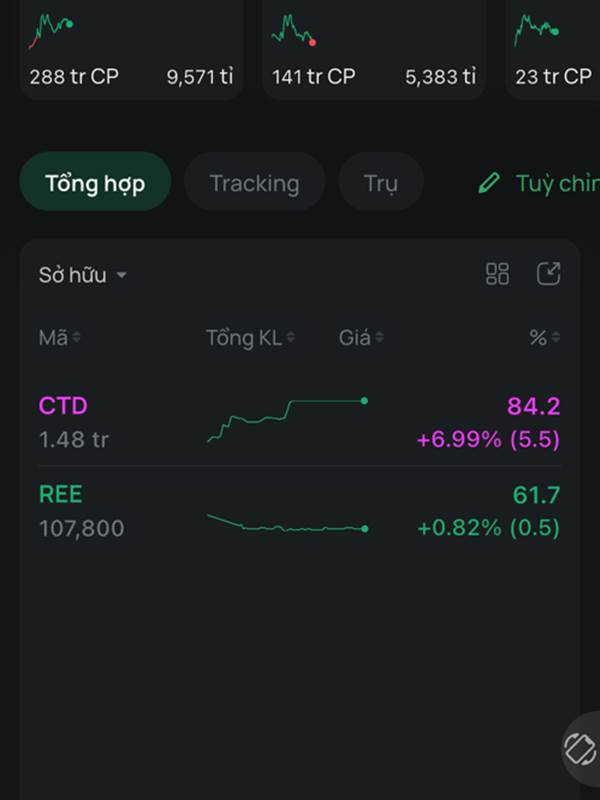Switch to the Tracking tab

tap(254, 183)
